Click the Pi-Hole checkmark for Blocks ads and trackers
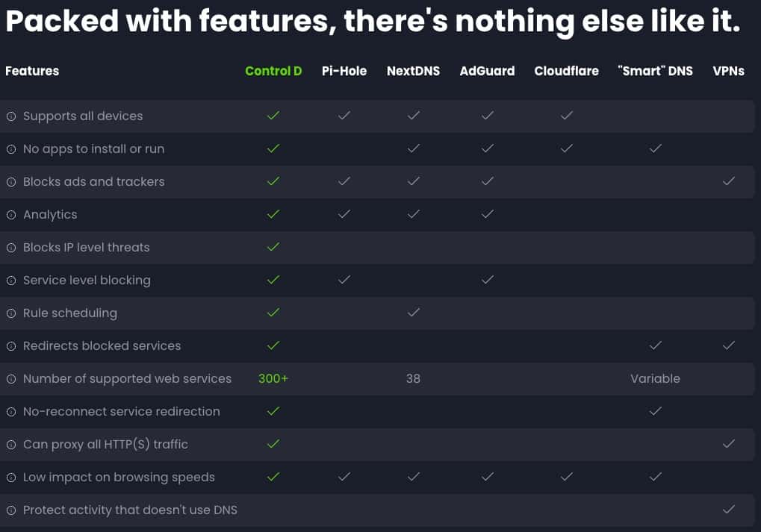Screen dimensions: 761x532 pos(344,181)
